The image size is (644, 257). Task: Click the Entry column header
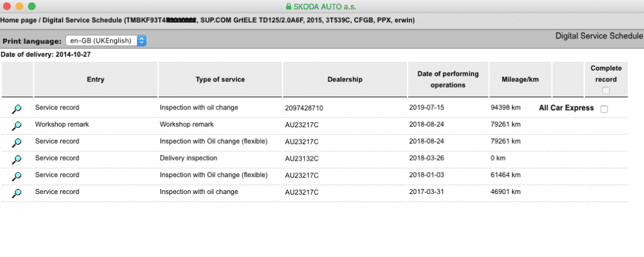tap(96, 79)
